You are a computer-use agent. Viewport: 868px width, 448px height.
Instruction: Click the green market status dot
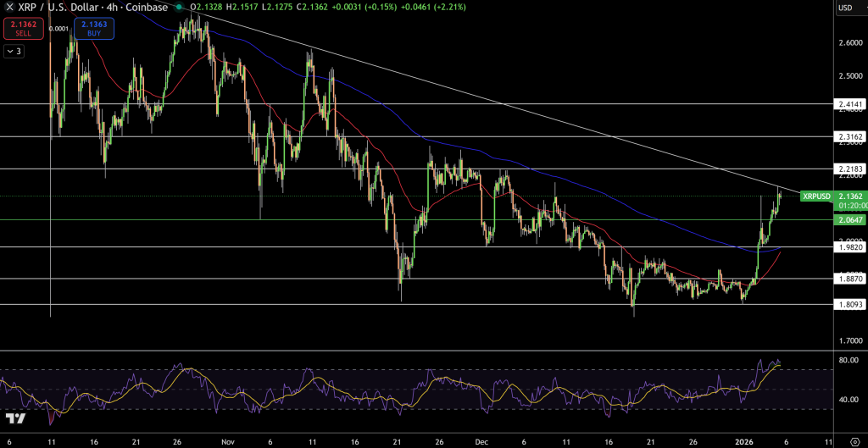pyautogui.click(x=179, y=7)
